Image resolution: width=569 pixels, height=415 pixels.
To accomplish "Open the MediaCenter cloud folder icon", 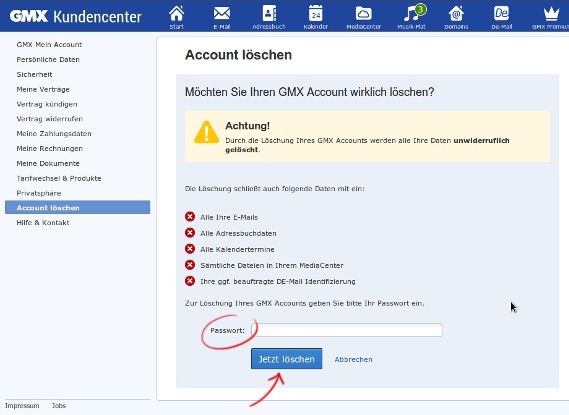I will tap(363, 17).
